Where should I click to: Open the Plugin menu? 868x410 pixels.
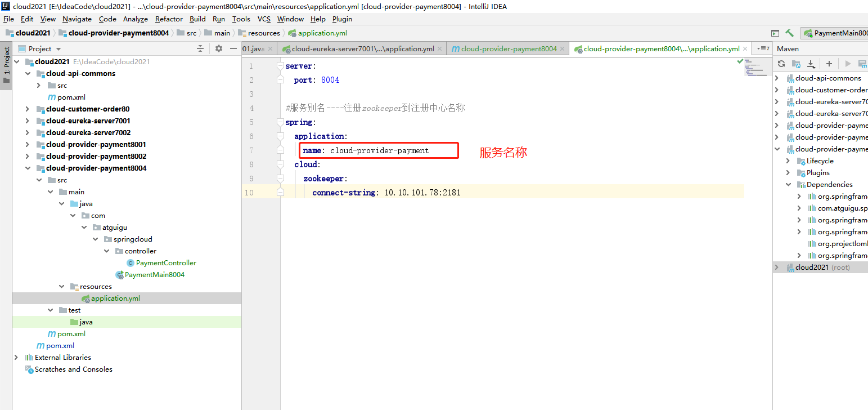pyautogui.click(x=342, y=19)
